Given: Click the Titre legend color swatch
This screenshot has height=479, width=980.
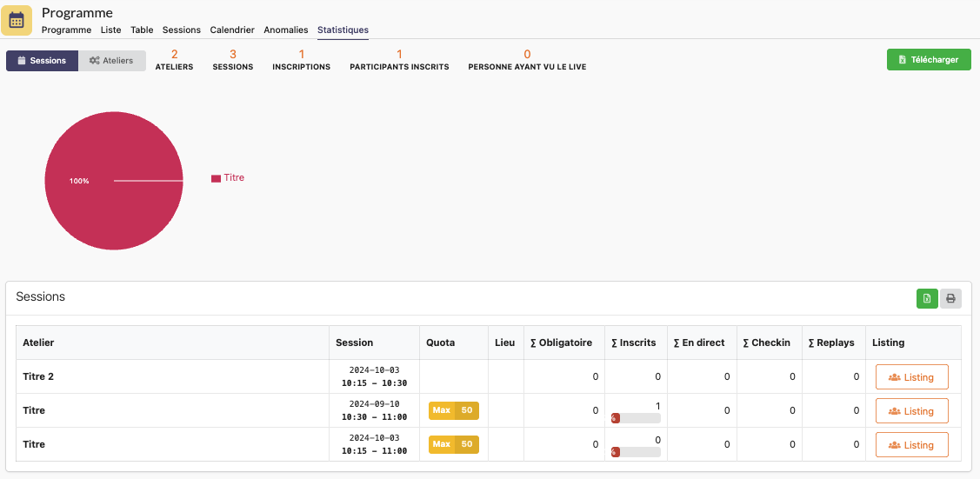Looking at the screenshot, I should (x=216, y=178).
